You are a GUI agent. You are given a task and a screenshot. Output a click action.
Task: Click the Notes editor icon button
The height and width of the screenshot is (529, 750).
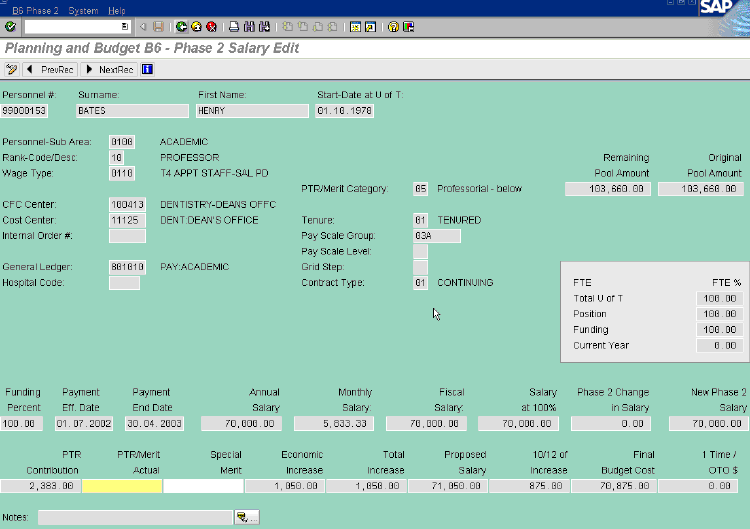247,517
